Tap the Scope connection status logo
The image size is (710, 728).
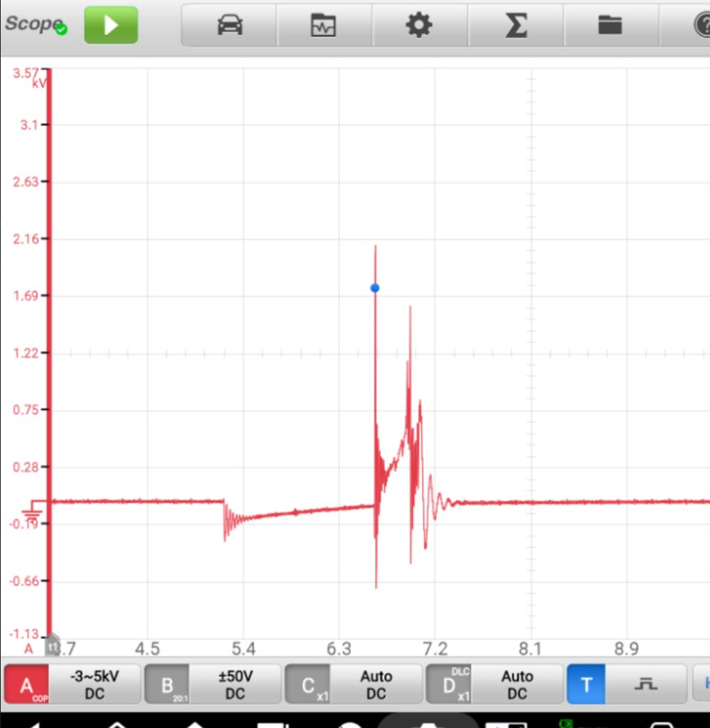[x=36, y=24]
